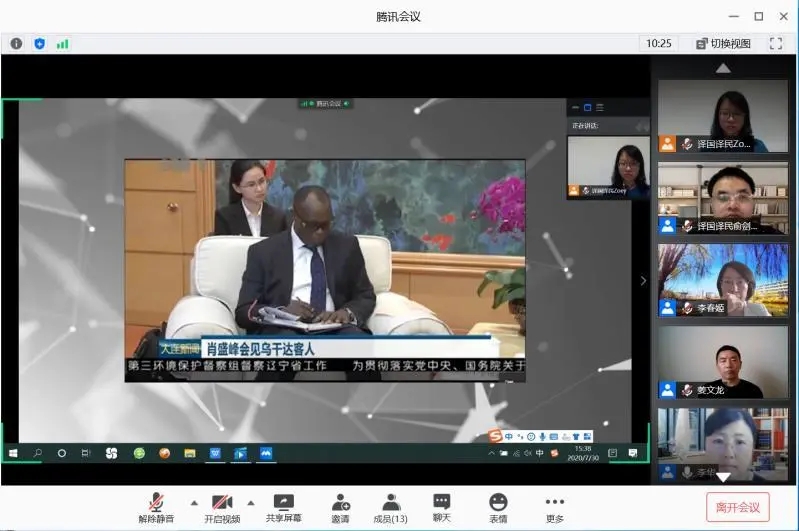Open the 成员(13) members list
Image resolution: width=799 pixels, height=531 pixels.
[390, 508]
